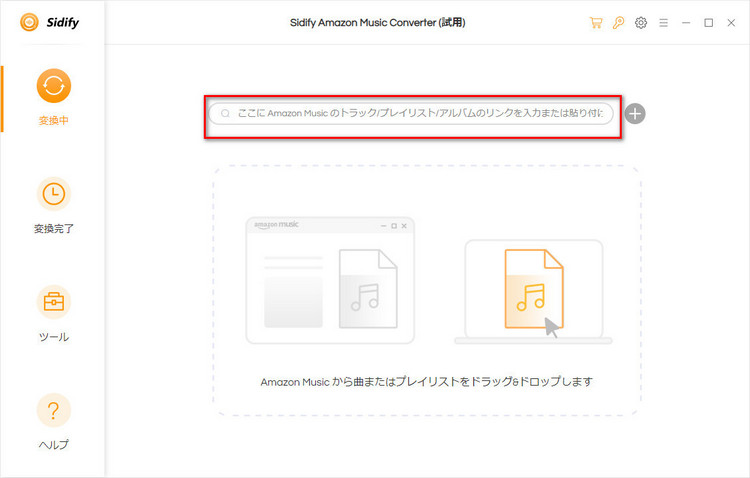
Task: Close the Sidify window
Action: tap(731, 22)
